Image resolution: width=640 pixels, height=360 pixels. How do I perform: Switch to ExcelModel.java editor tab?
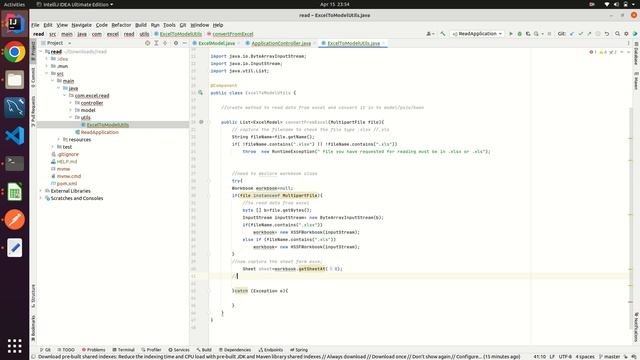(216, 43)
